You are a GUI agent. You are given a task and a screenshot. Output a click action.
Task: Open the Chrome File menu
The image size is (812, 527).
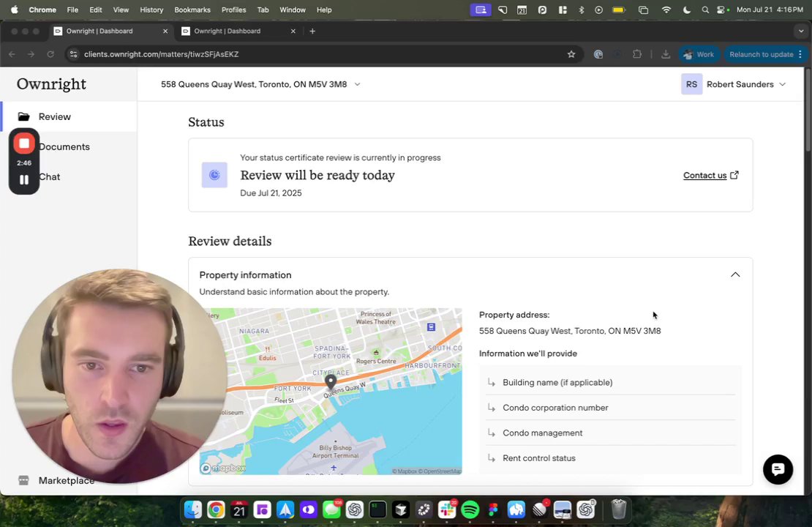pyautogui.click(x=72, y=10)
